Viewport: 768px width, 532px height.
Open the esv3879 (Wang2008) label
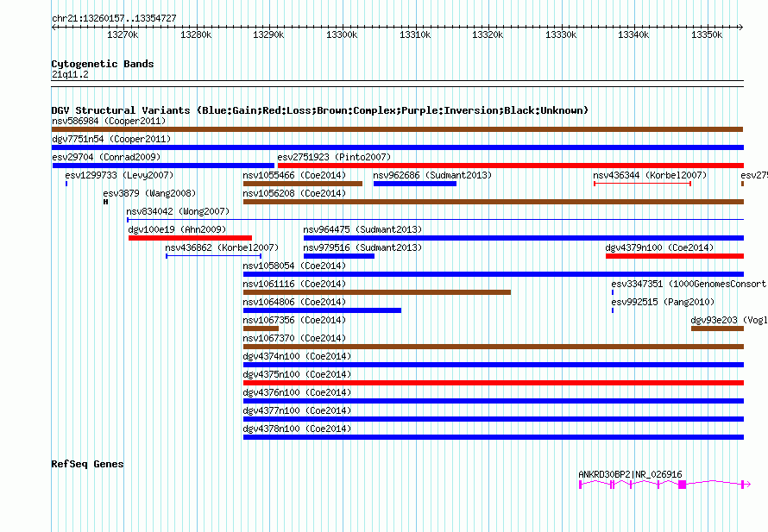(x=149, y=193)
